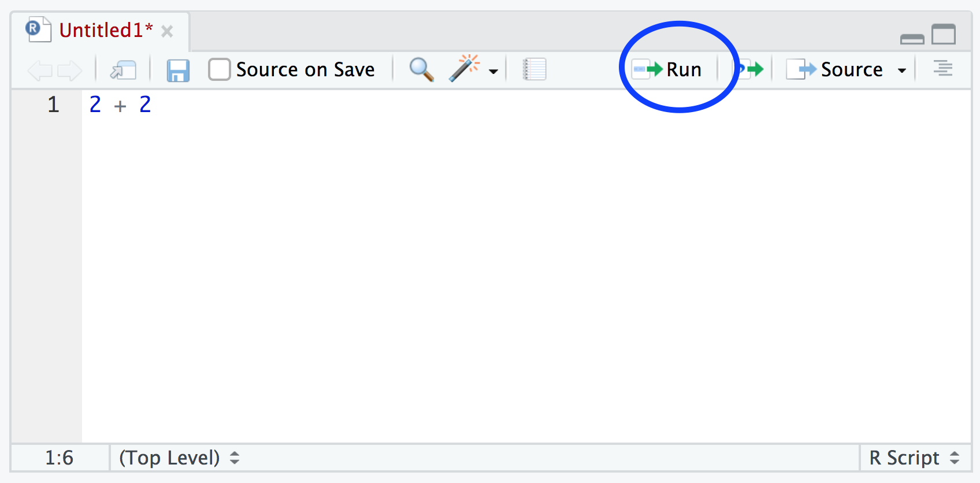Open the R Script file type selector

click(x=914, y=458)
